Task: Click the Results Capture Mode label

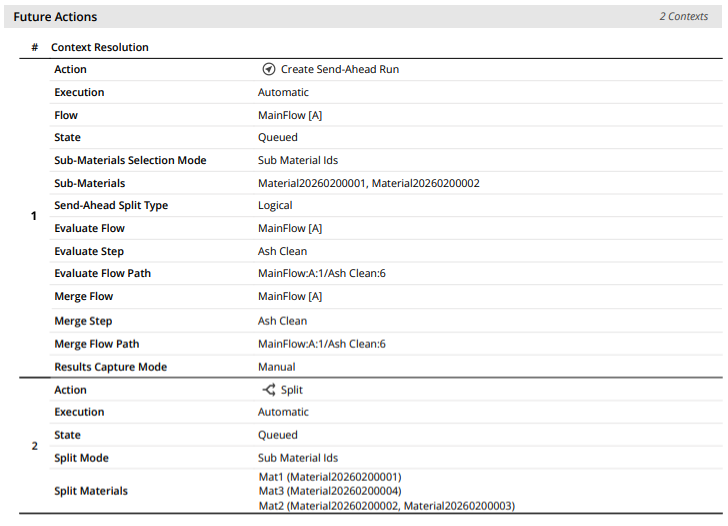Action: [110, 367]
